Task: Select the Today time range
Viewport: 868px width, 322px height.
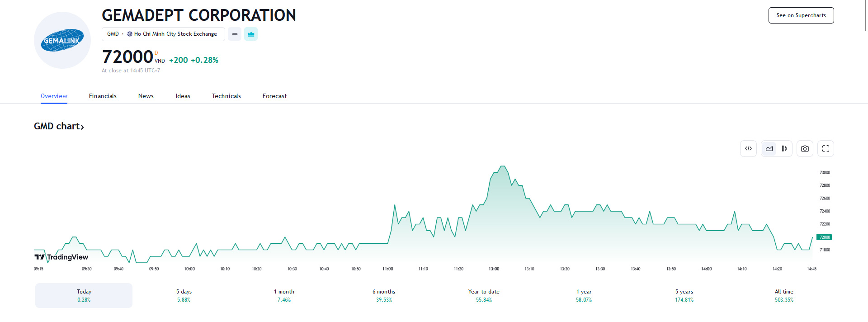Action: (84, 295)
